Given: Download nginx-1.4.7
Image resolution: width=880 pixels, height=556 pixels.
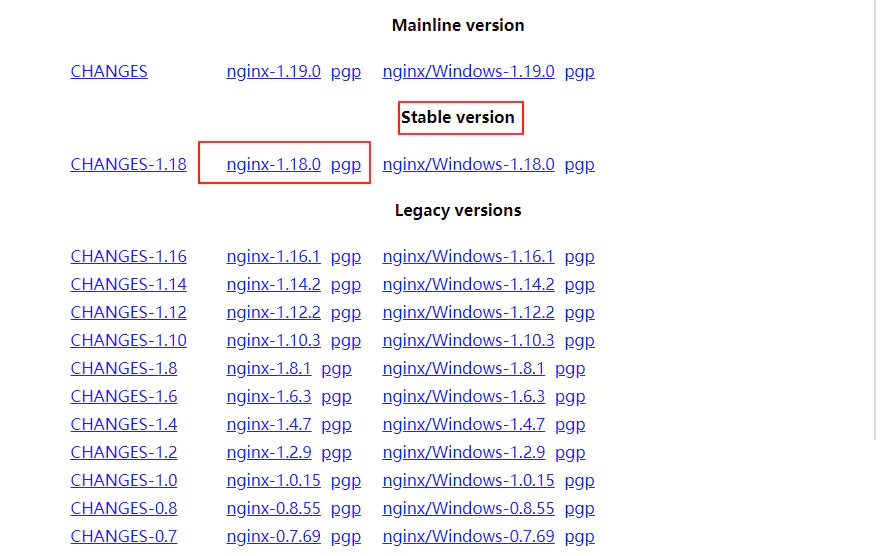Looking at the screenshot, I should pos(269,425).
